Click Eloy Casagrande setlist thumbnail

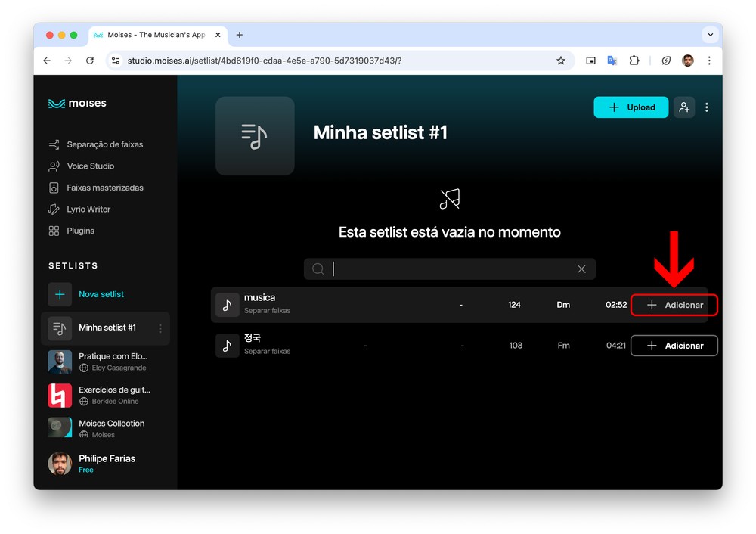[60, 362]
